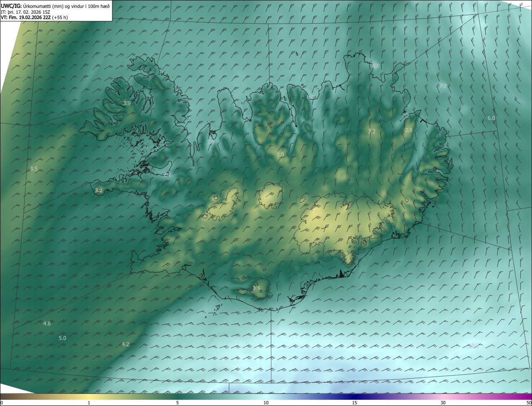
Task: Click the "IT: þri. 17. 02. 2026 15Z" line
Action: (25, 12)
